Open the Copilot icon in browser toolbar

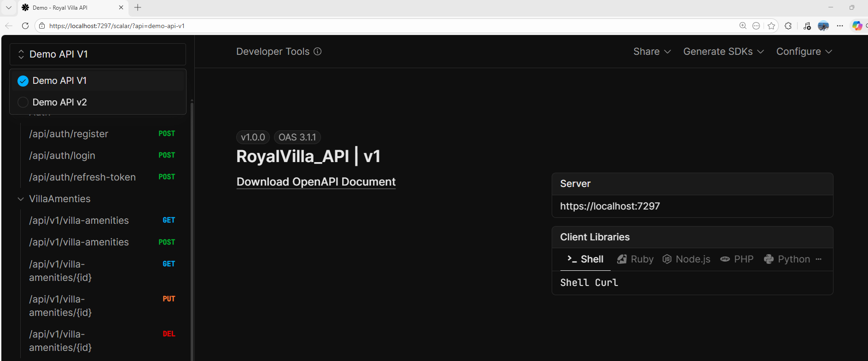pos(857,26)
